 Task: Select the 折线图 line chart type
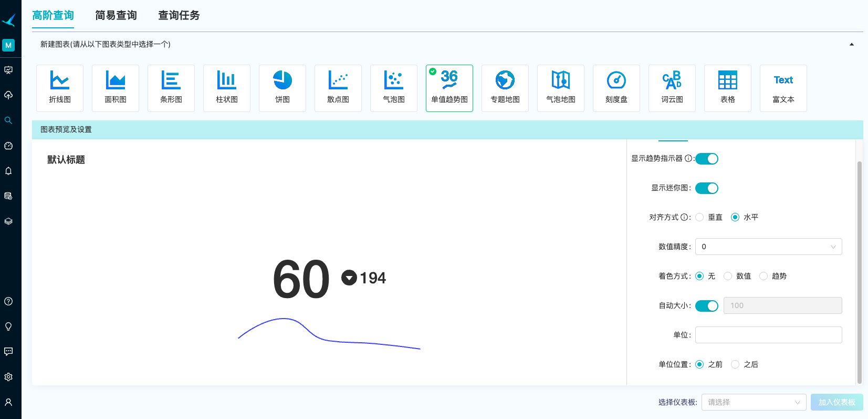(60, 88)
